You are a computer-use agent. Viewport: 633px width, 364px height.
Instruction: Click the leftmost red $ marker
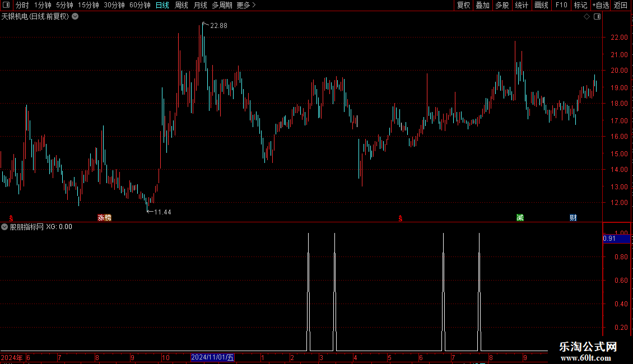(11, 218)
